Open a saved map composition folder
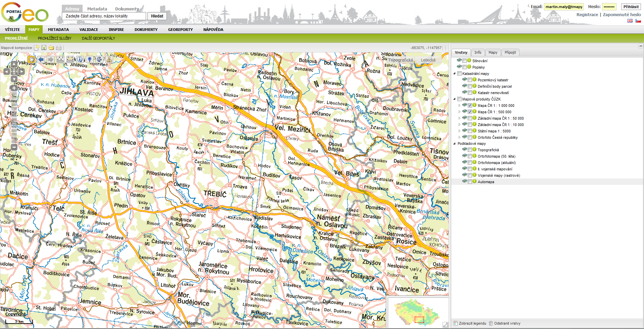Image resolution: width=644 pixels, height=329 pixels. point(51,48)
